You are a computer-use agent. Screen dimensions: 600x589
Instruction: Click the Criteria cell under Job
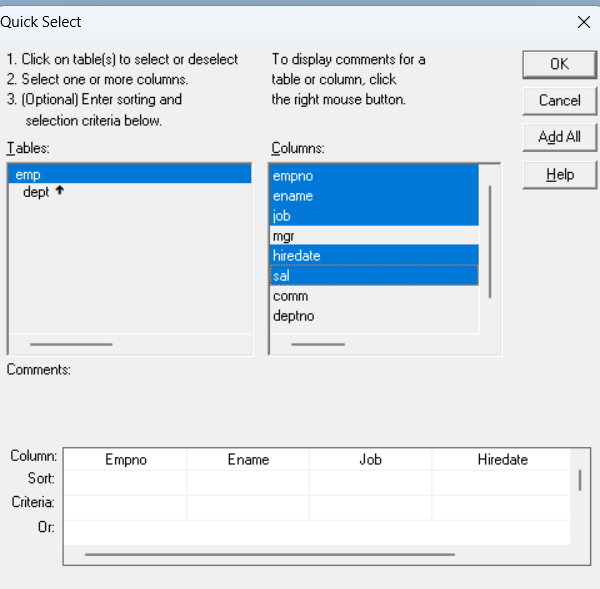(370, 507)
